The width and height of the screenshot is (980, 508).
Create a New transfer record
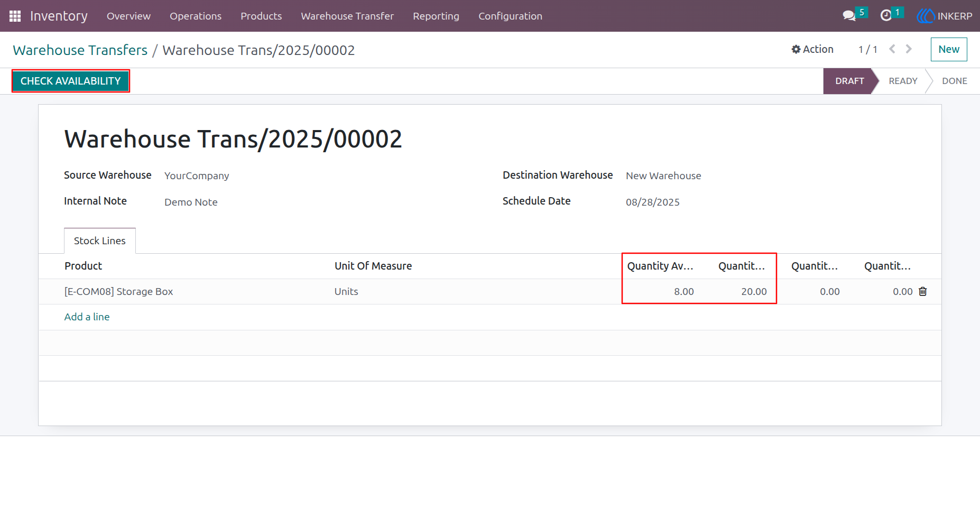tap(949, 49)
